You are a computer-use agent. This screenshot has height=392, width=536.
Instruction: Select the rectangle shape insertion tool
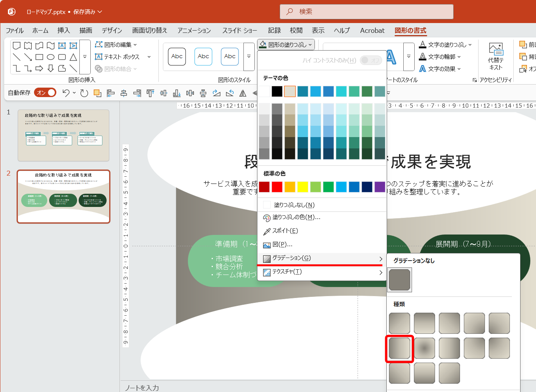[x=40, y=57]
